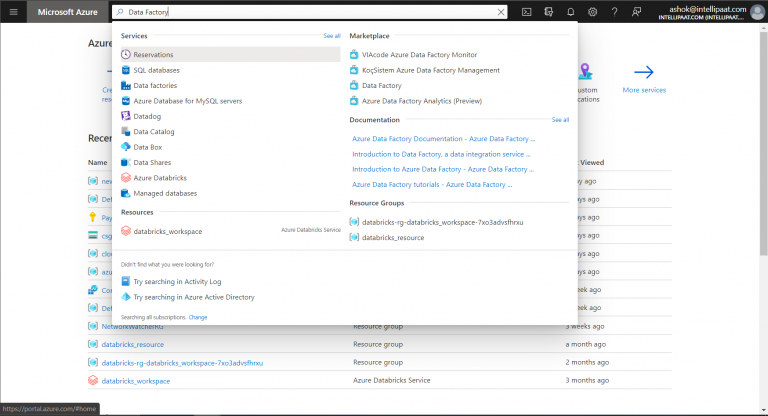Open Introduction to Azure Data Factory link

click(x=443, y=169)
